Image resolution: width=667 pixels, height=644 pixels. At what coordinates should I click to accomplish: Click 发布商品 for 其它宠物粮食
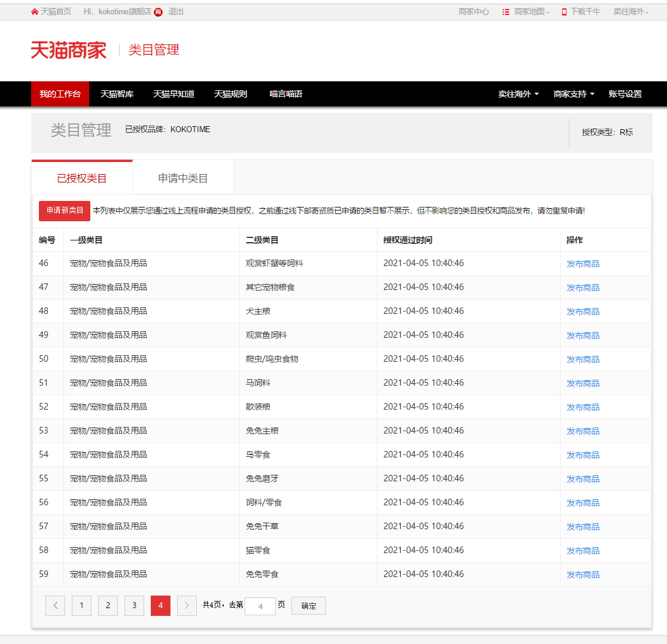583,288
